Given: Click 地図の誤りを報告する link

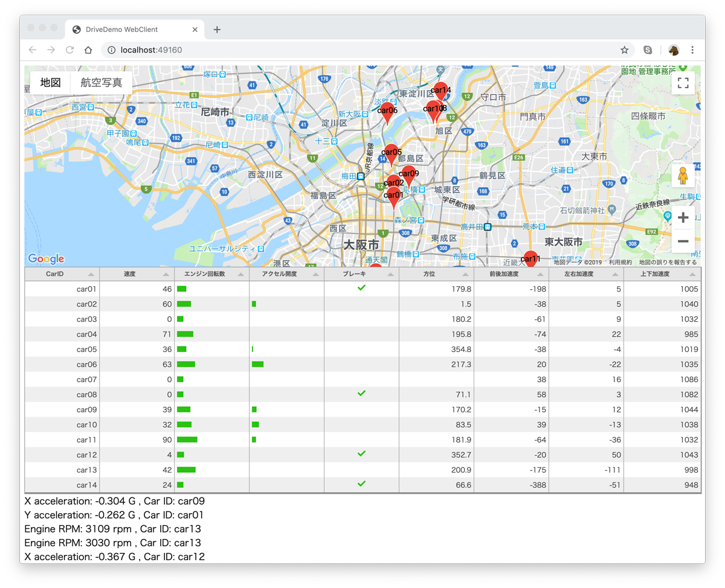Looking at the screenshot, I should (x=668, y=263).
